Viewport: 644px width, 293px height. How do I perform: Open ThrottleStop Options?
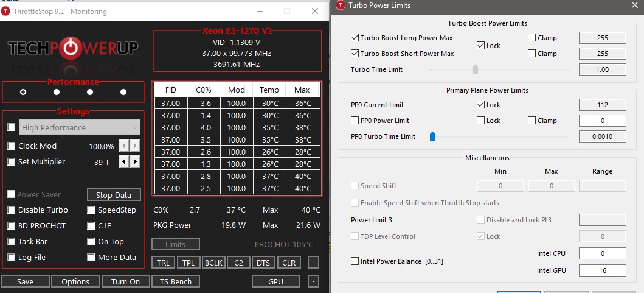(75, 281)
